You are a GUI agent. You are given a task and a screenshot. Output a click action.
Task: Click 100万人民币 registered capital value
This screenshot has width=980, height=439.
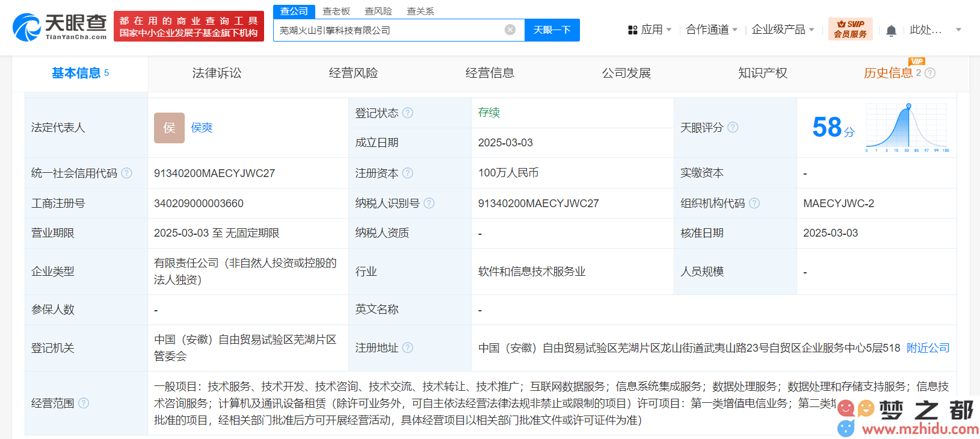508,173
